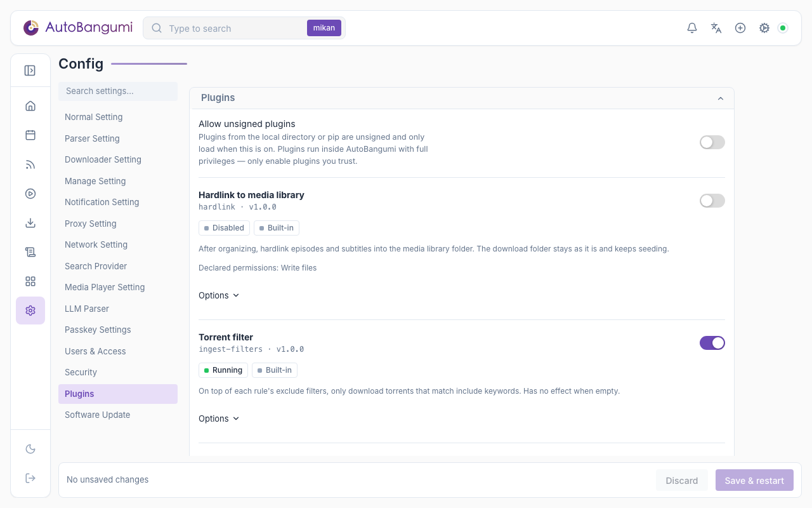812x508 pixels.
Task: Open the Player sidebar play icon
Action: pos(30,194)
